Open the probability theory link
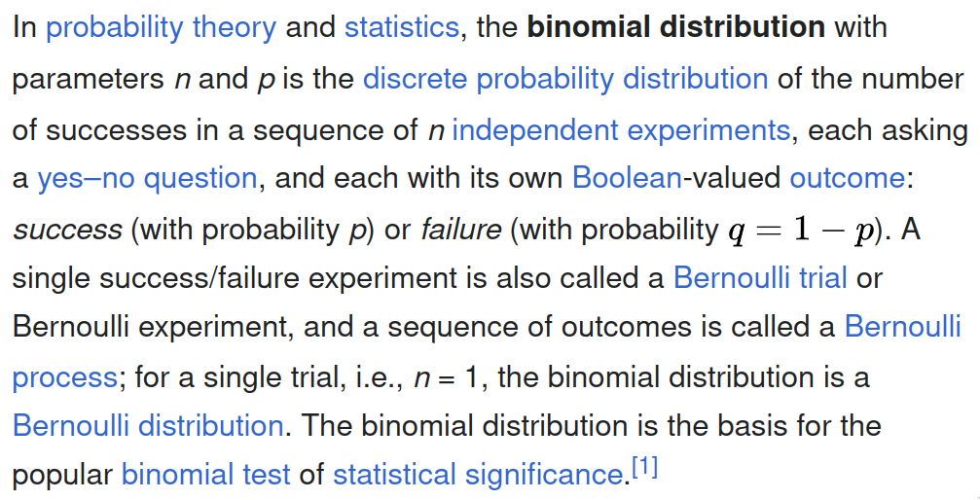 click(161, 28)
